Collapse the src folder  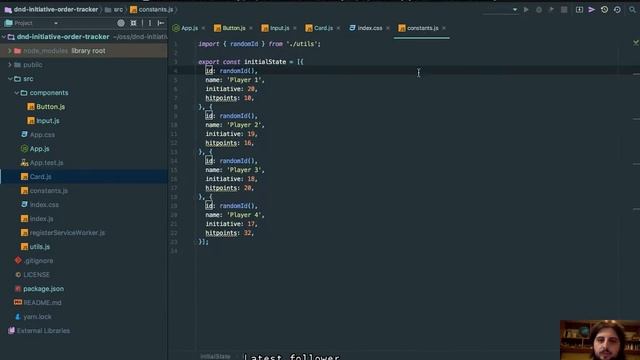(x=9, y=79)
